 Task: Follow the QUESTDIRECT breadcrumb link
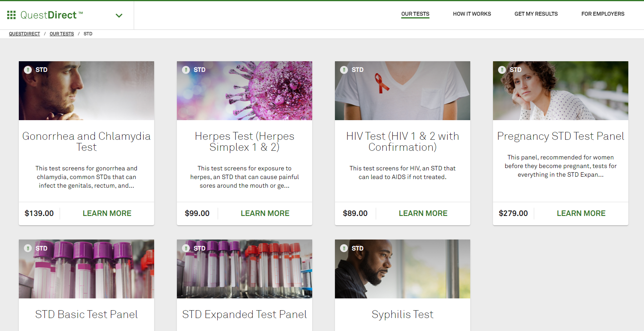click(x=24, y=34)
